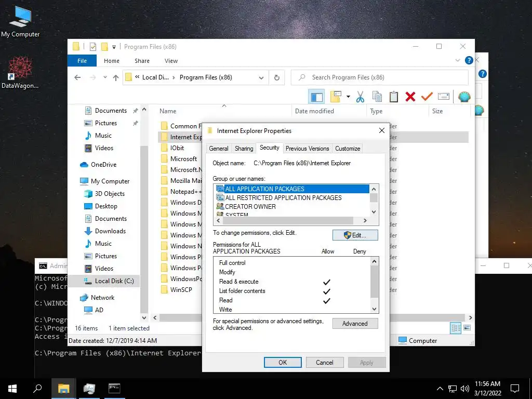Switch to Previous Versions tab
The image size is (532, 399).
308,148
